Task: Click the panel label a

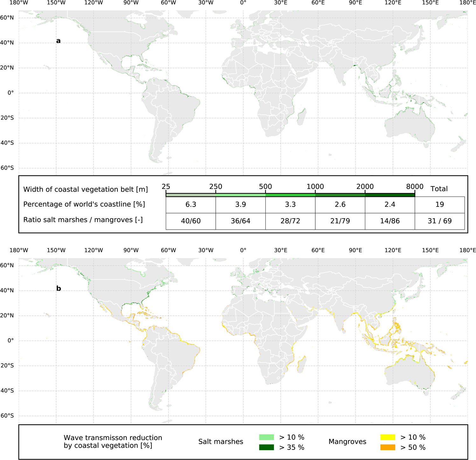Action: pos(59,41)
